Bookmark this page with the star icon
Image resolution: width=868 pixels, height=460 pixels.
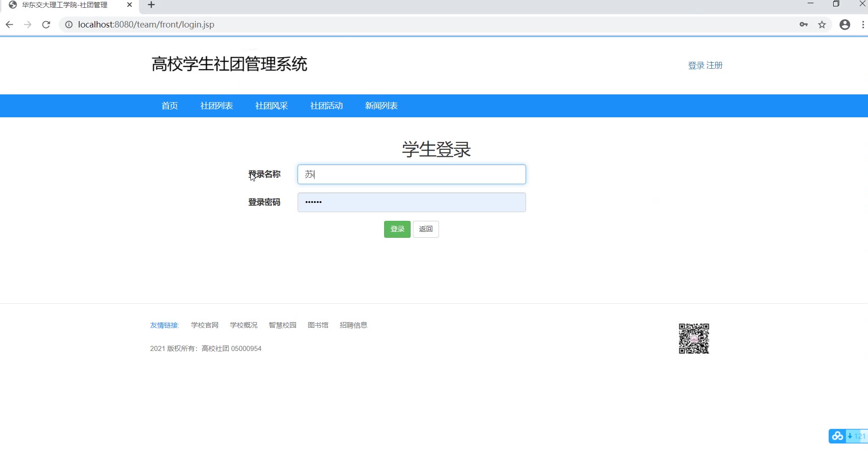click(x=822, y=25)
